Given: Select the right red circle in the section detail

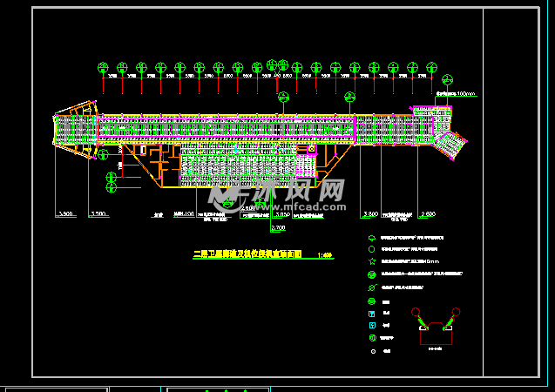Looking at the screenshot, I should (455, 312).
